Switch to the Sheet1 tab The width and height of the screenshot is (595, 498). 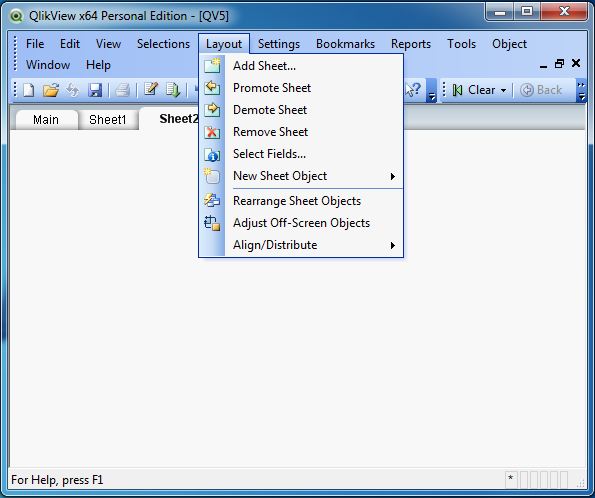click(107, 120)
